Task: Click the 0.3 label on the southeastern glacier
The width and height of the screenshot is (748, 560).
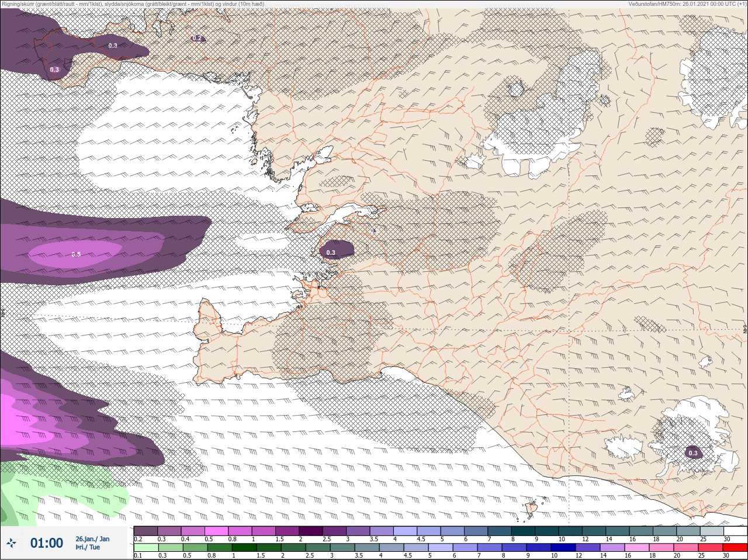Action: click(x=693, y=453)
